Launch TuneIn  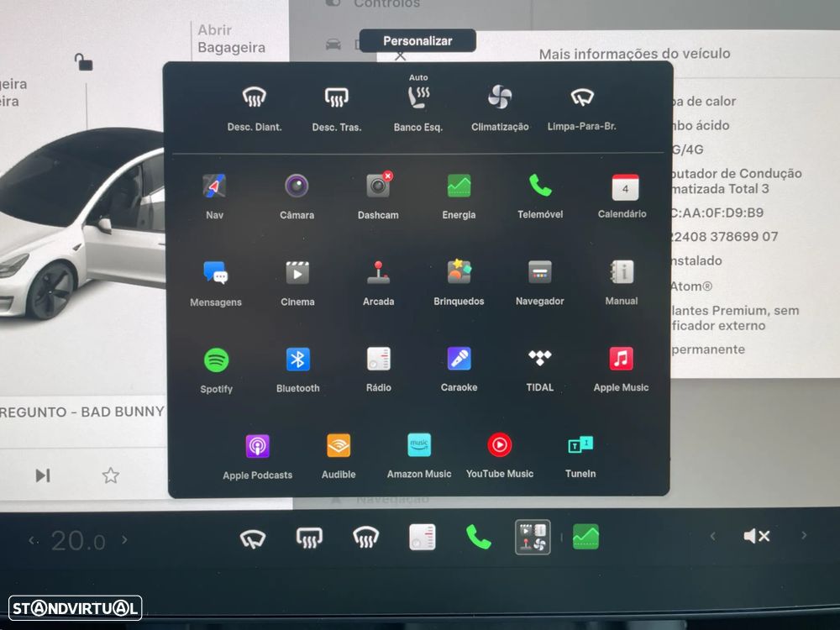coord(580,455)
